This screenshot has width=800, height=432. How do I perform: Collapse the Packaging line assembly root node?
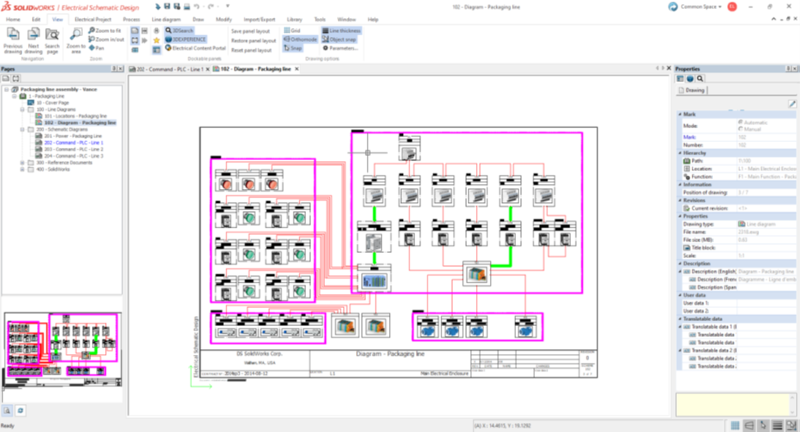coord(7,89)
